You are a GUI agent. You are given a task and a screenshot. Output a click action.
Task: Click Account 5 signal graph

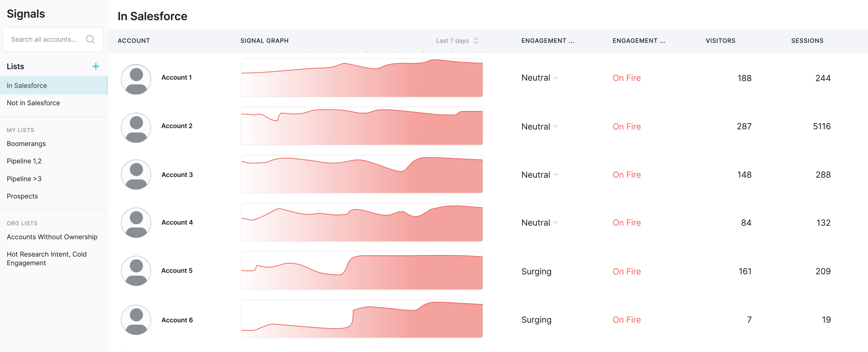point(362,271)
